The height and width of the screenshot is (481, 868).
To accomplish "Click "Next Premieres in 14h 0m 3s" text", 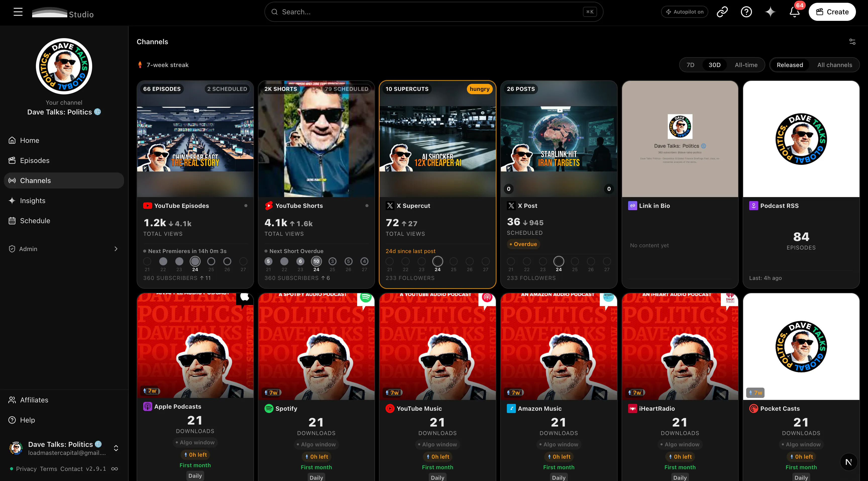I will (187, 251).
